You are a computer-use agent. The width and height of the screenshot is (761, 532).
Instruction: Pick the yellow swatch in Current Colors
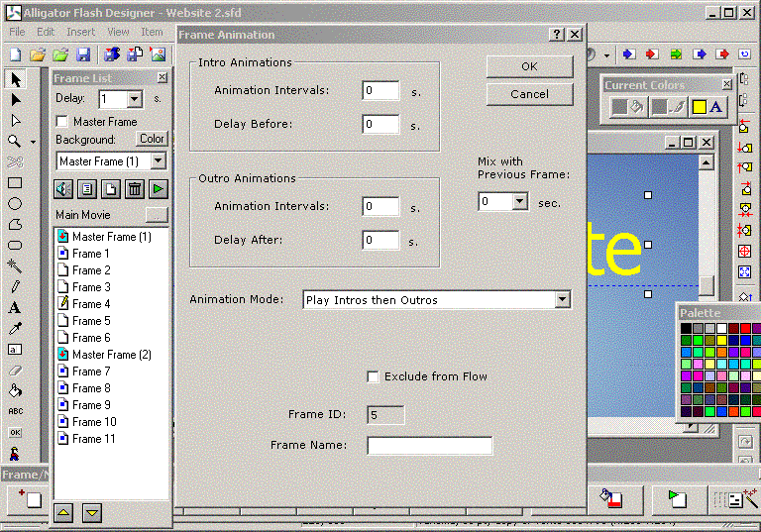(699, 106)
